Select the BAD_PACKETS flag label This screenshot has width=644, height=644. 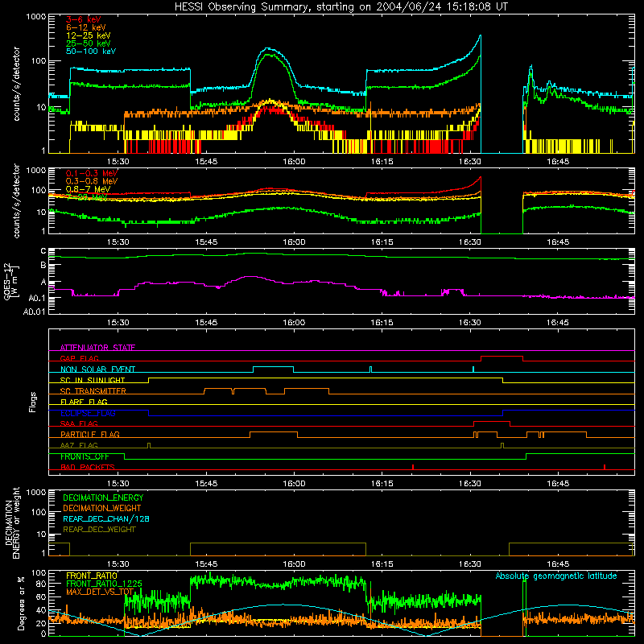pos(88,467)
